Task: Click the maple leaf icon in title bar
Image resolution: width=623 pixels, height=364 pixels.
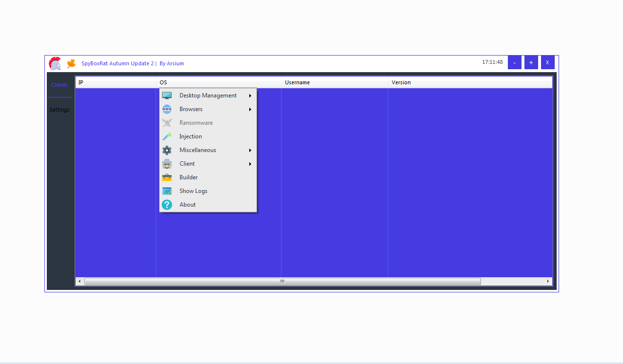Action: click(x=71, y=63)
